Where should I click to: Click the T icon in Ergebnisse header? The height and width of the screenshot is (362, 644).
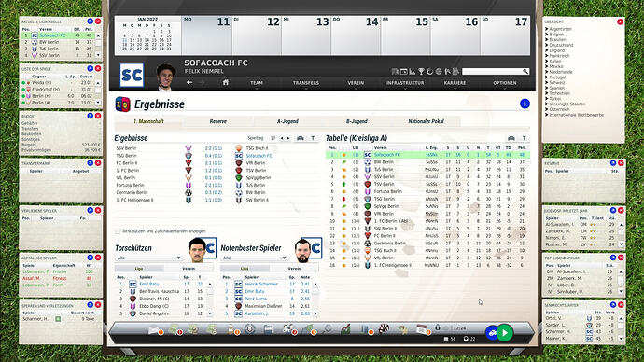tap(313, 138)
